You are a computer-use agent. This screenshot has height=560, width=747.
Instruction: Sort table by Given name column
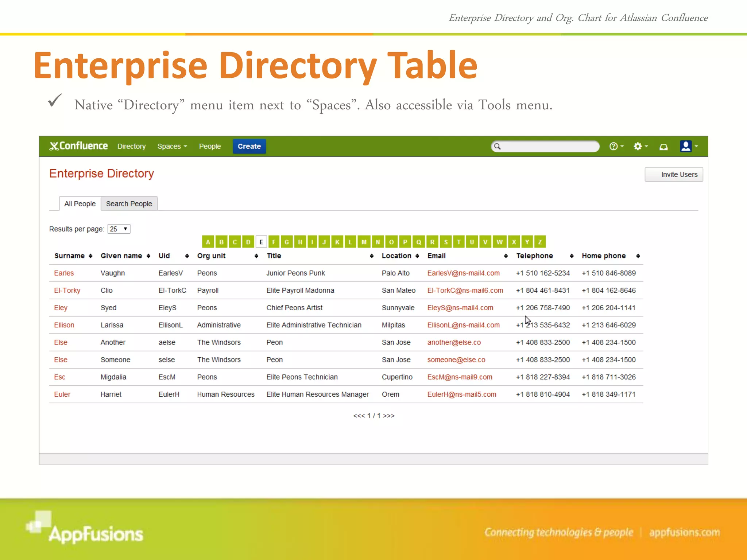pos(125,256)
